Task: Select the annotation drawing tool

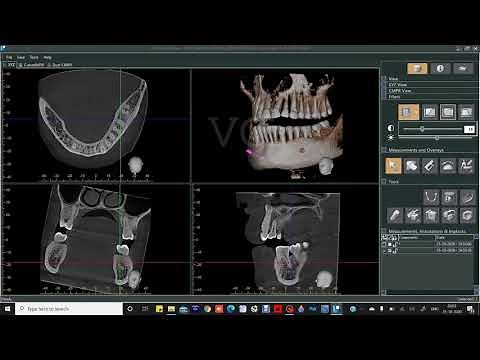Action: tap(466, 166)
